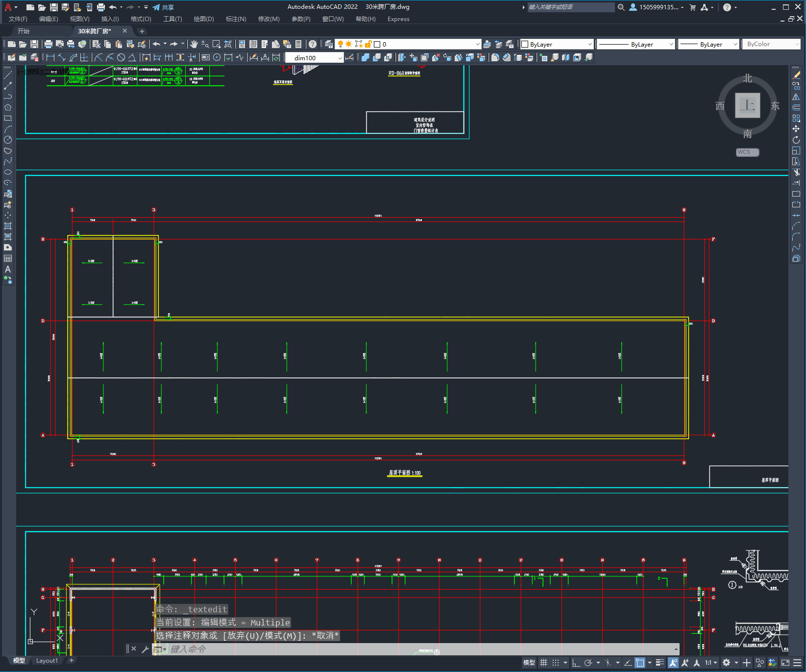Close the 30米跨厂房 drawing tab

click(x=124, y=31)
